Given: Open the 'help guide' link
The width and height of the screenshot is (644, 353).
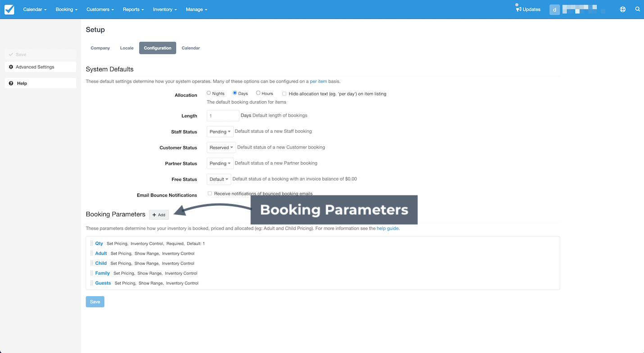Looking at the screenshot, I should [x=388, y=228].
